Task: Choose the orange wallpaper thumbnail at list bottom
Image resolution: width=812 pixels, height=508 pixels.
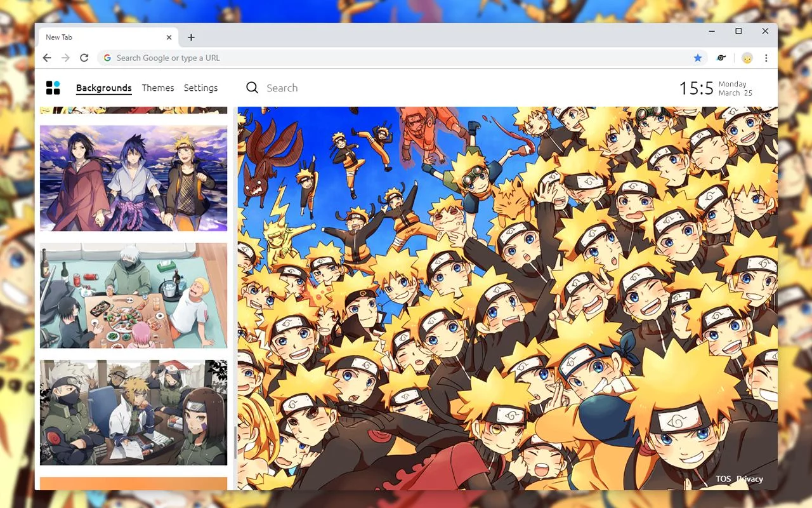Action: [133, 483]
